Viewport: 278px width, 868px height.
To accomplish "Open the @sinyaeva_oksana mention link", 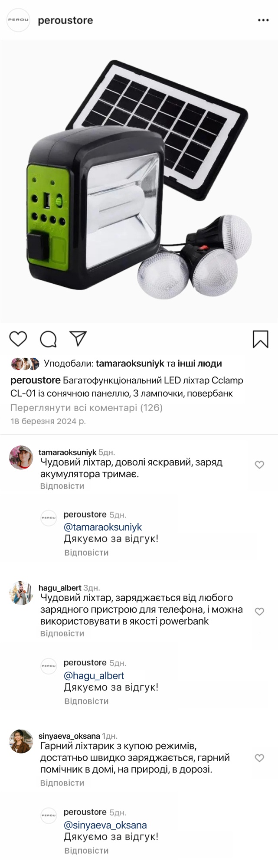I will pyautogui.click(x=105, y=825).
